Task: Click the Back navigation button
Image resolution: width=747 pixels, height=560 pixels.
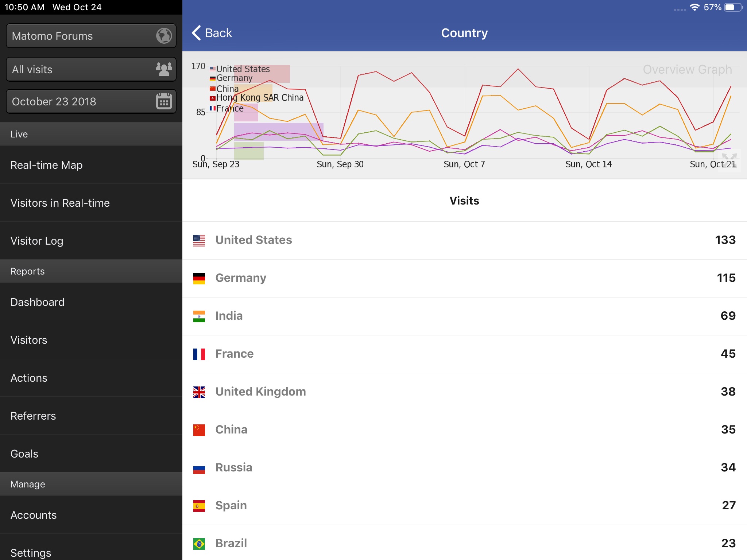Action: tap(213, 32)
